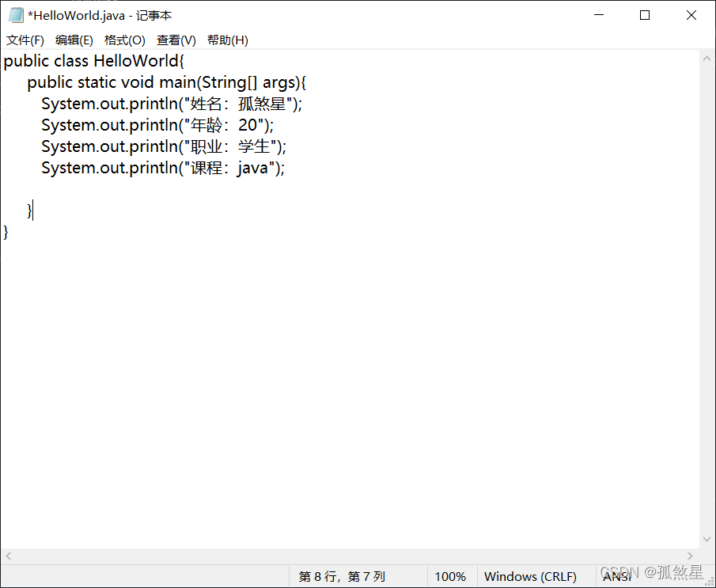Click the final closing brace of the class

tap(6, 232)
